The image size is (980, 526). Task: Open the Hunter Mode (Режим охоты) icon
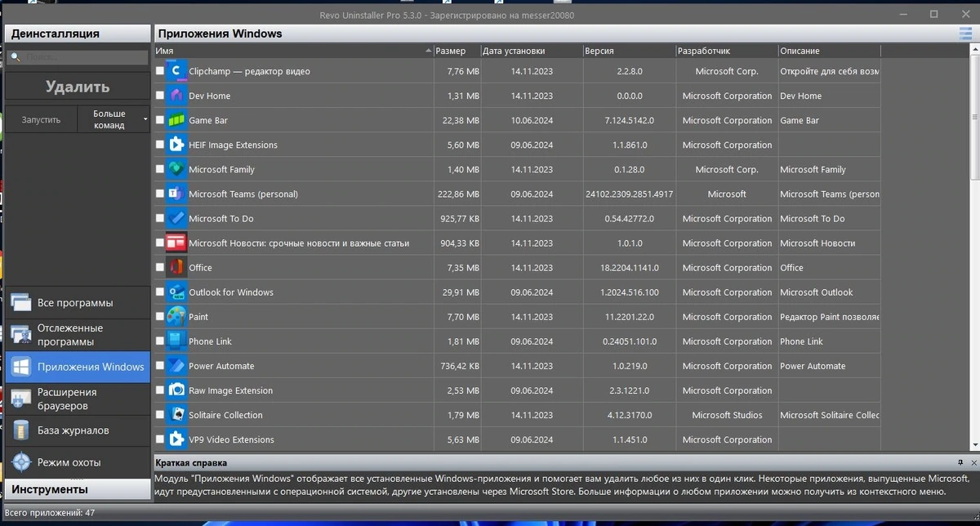pyautogui.click(x=22, y=462)
